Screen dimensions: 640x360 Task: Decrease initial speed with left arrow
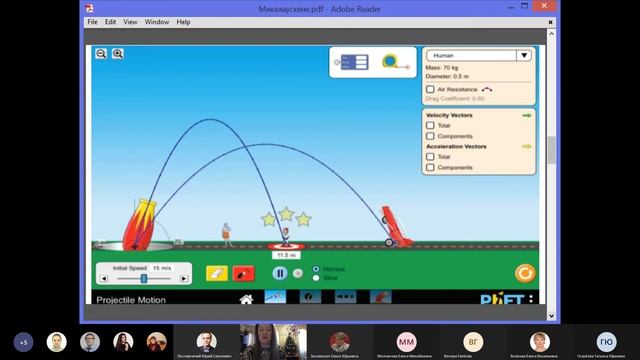(104, 278)
